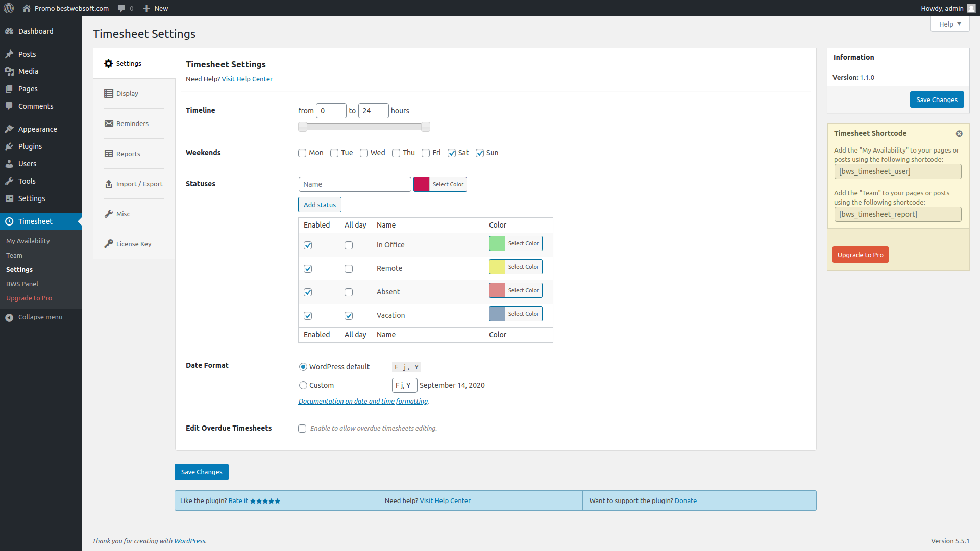980x551 pixels.
Task: Click the Rate it stars link
Action: (x=254, y=500)
